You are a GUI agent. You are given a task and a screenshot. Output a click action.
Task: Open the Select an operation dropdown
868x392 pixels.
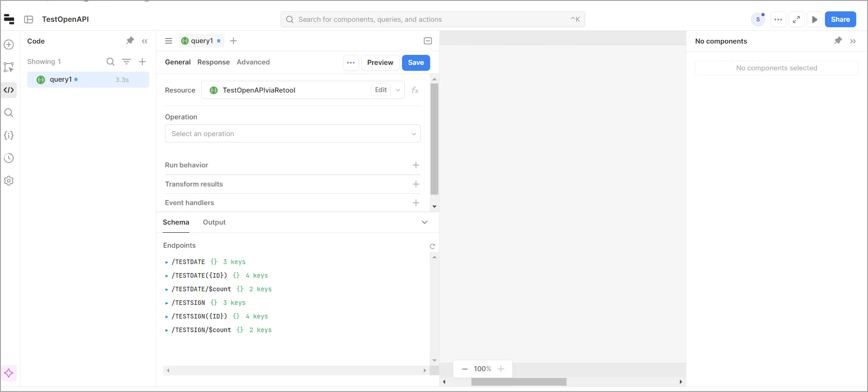[x=292, y=134]
